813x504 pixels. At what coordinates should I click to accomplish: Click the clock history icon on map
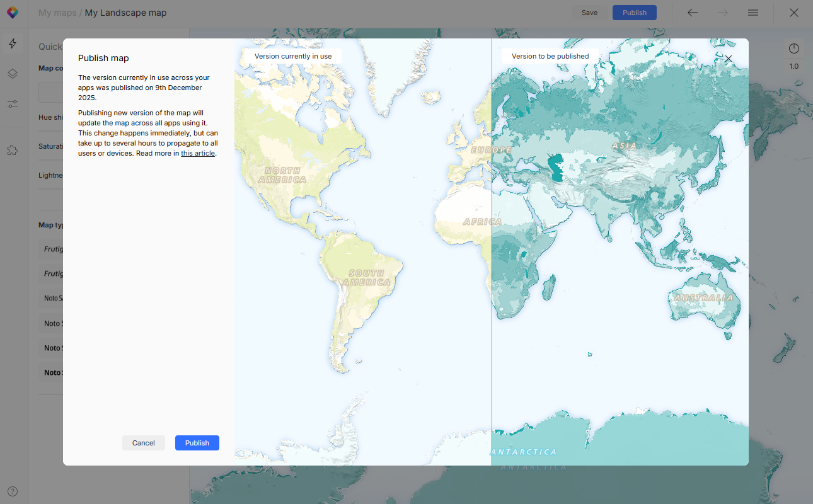(793, 49)
